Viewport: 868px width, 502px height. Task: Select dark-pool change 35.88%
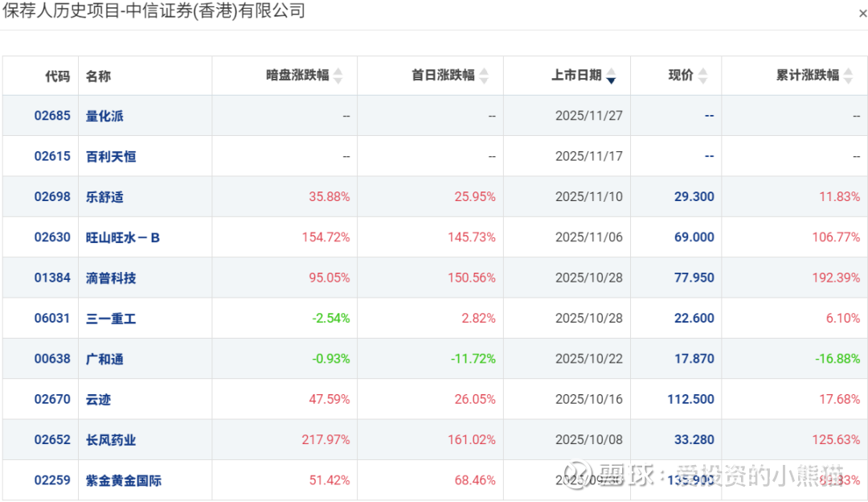click(330, 197)
